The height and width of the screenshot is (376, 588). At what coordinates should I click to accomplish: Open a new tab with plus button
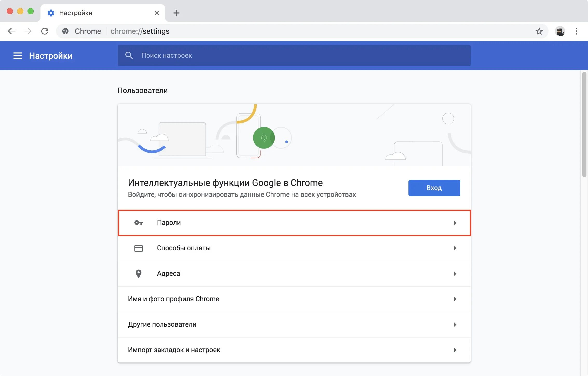click(x=176, y=13)
